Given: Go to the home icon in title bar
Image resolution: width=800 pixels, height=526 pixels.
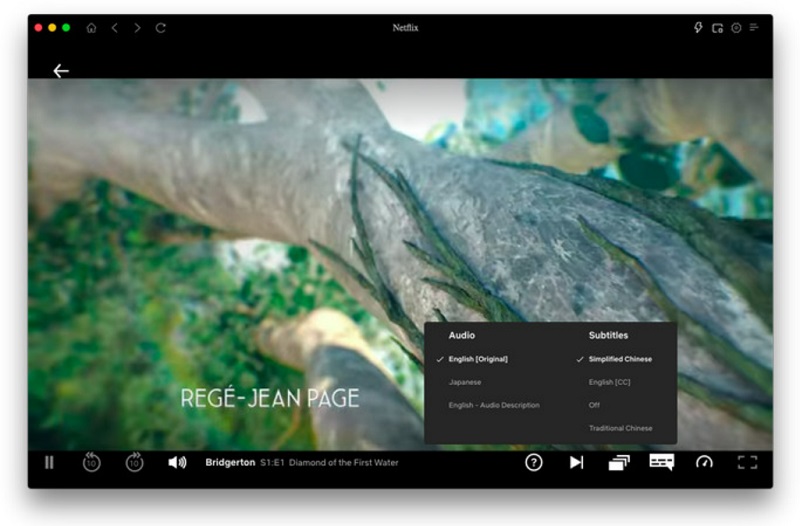Looking at the screenshot, I should 91,28.
